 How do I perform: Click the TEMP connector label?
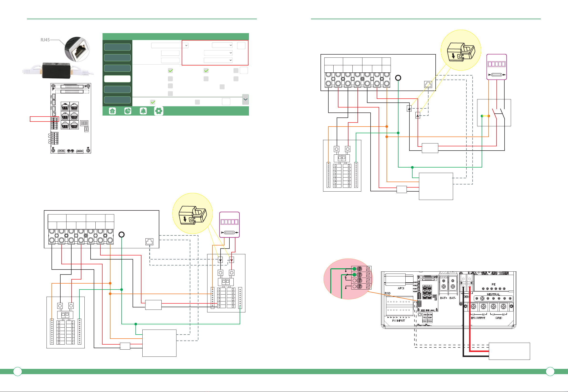415,291
